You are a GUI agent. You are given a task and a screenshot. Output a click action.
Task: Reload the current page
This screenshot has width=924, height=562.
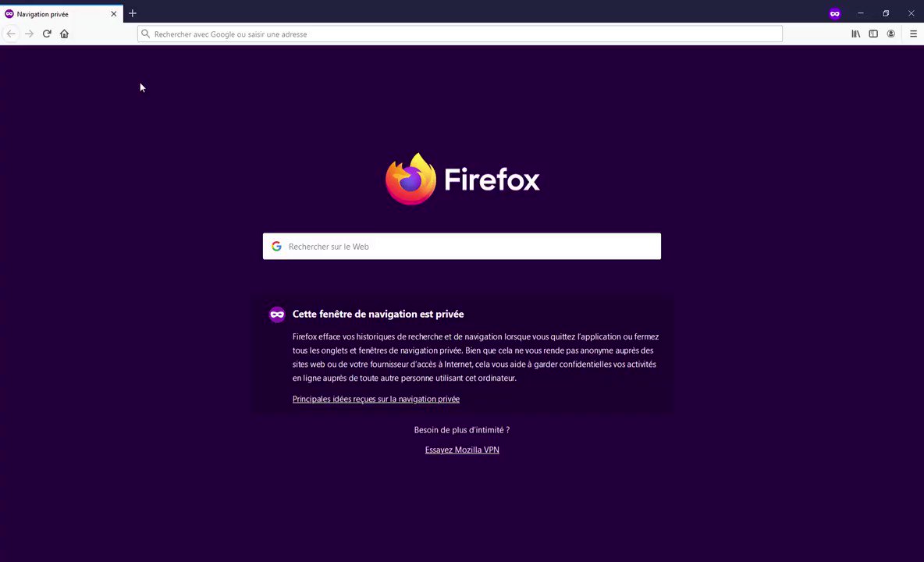(47, 34)
